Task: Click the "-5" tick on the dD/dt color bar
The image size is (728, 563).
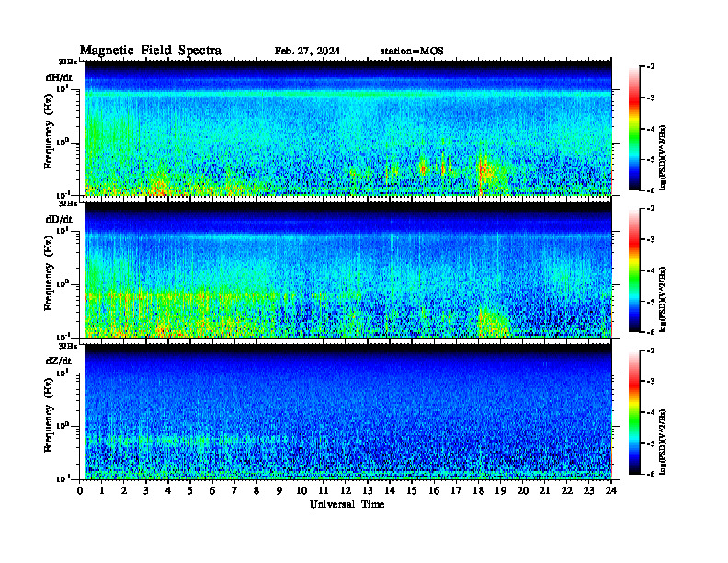Action: coord(651,301)
